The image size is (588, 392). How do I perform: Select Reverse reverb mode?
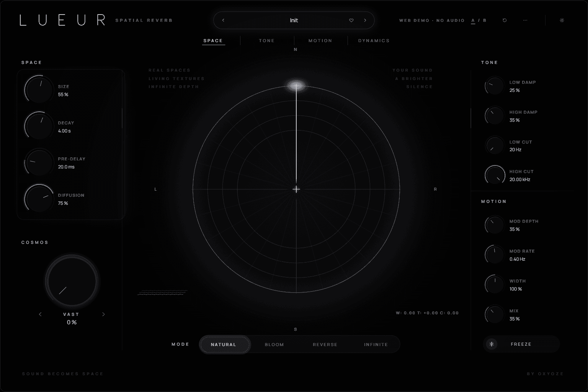click(325, 345)
